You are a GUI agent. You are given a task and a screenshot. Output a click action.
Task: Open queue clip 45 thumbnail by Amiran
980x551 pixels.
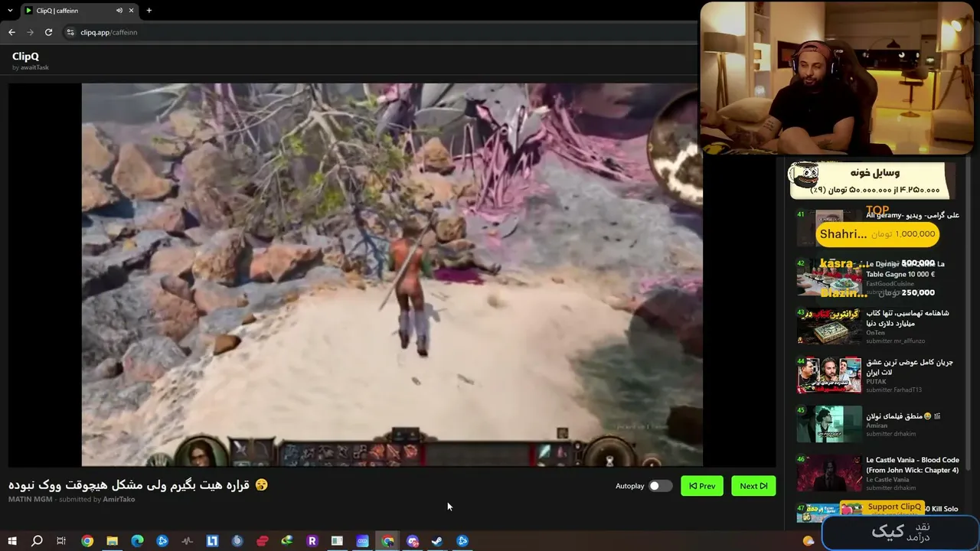[829, 424]
